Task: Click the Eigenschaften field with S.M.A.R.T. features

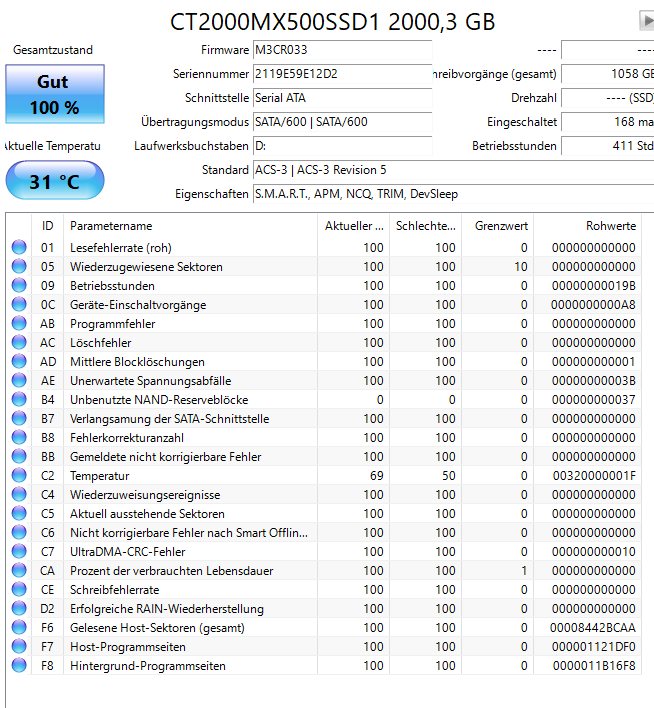Action: click(453, 194)
